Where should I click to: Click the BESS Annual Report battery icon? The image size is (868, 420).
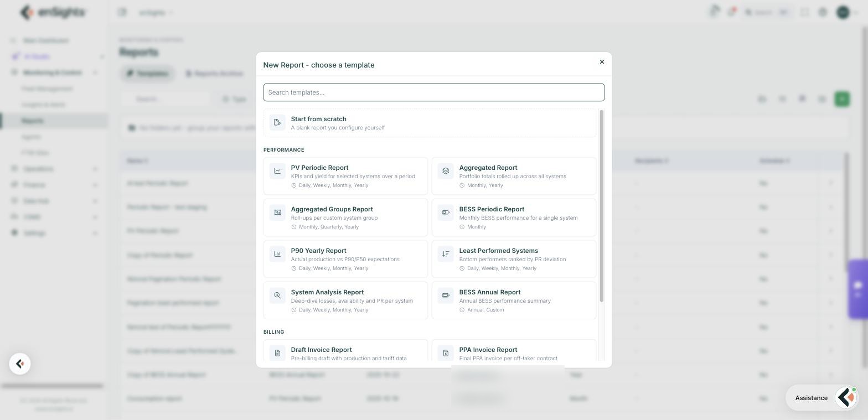tap(446, 295)
